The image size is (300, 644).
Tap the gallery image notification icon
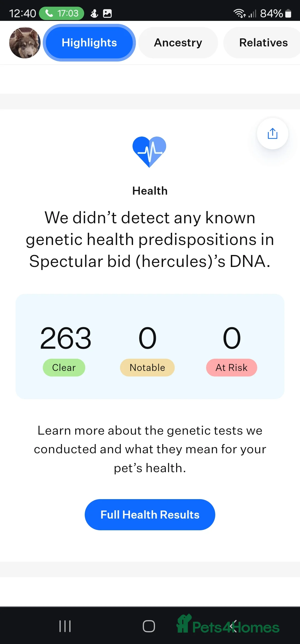[x=107, y=13]
